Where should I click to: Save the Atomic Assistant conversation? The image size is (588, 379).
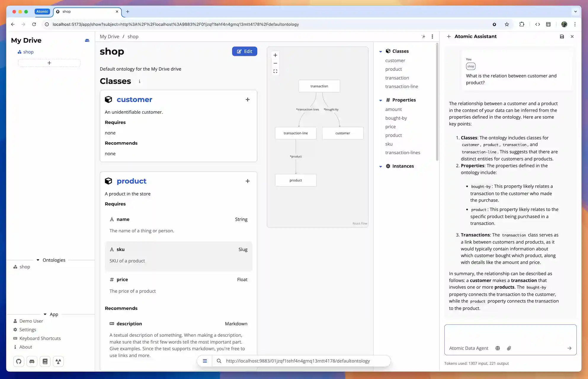pyautogui.click(x=562, y=36)
